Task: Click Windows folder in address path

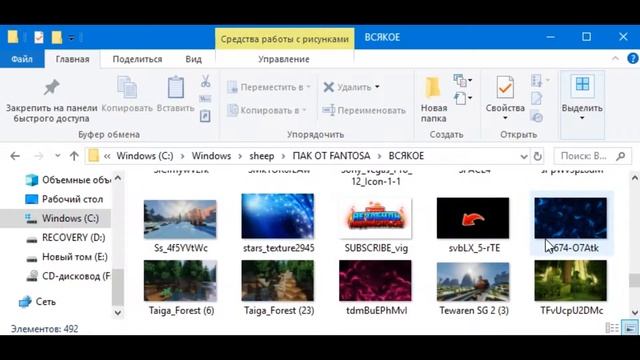Action: 211,156
